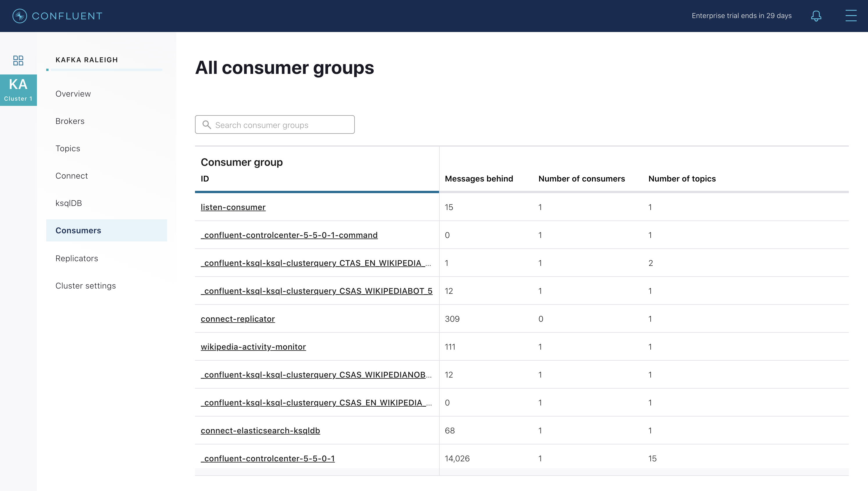
Task: Click topics count 15 in last row
Action: click(652, 459)
